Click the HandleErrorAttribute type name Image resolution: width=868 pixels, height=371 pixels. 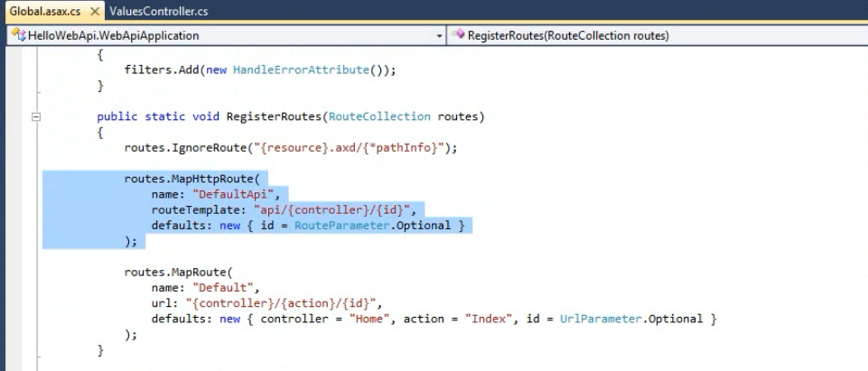click(x=301, y=70)
